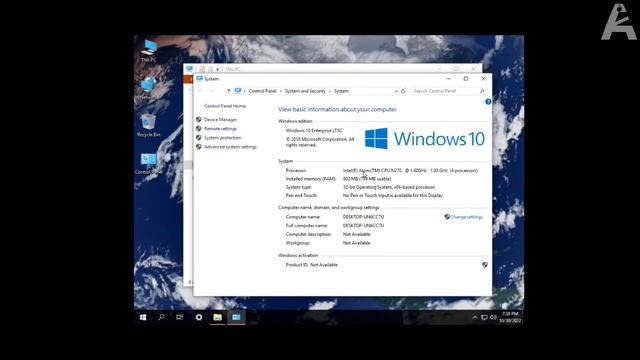Click the Processor value text
The width and height of the screenshot is (640, 360).
tap(410, 171)
